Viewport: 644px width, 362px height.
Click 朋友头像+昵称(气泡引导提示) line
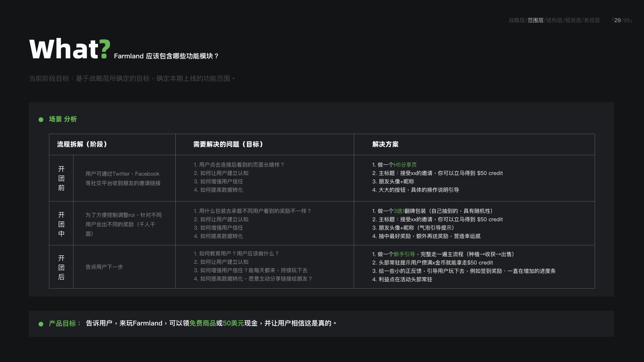click(x=413, y=228)
